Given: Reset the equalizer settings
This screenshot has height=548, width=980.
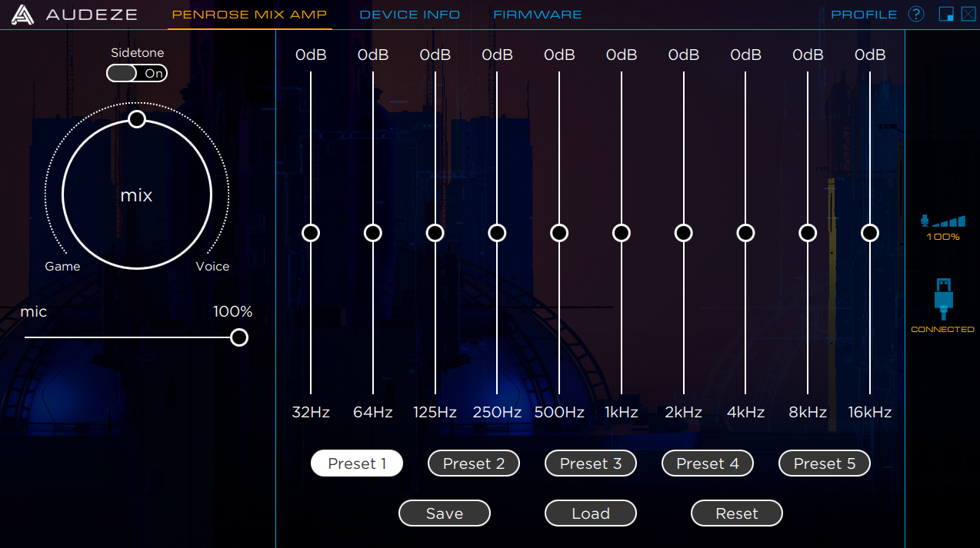Looking at the screenshot, I should click(737, 513).
